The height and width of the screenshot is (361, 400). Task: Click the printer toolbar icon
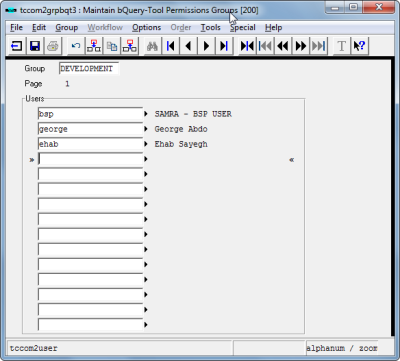pyautogui.click(x=53, y=46)
